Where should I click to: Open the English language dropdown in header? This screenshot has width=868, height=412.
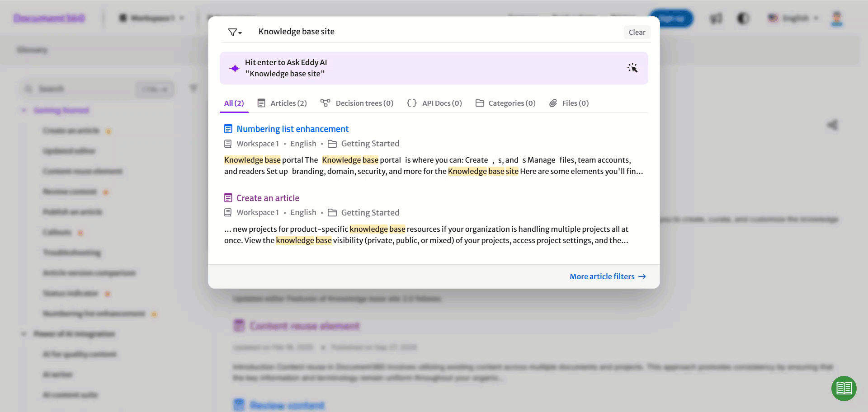pos(794,18)
